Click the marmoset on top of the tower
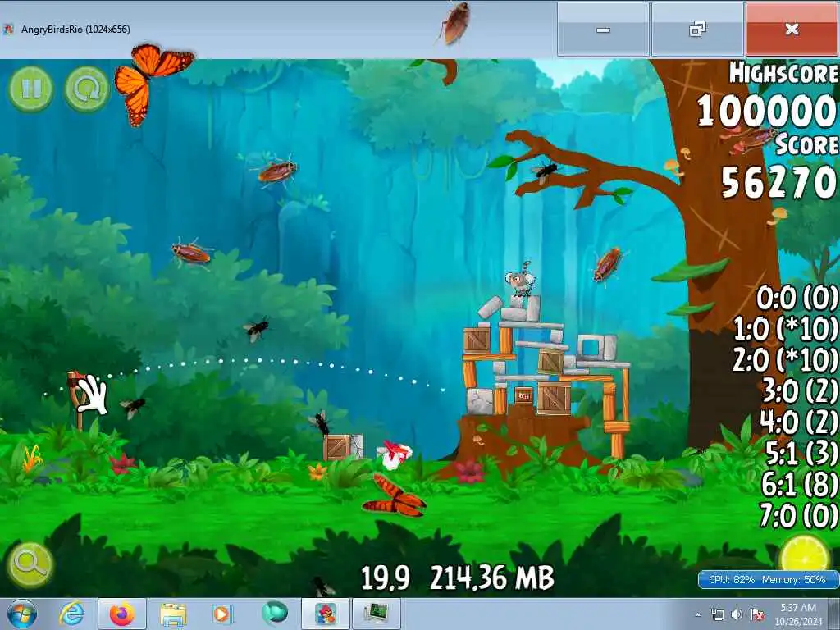Viewport: 840px width, 630px height. pyautogui.click(x=518, y=279)
